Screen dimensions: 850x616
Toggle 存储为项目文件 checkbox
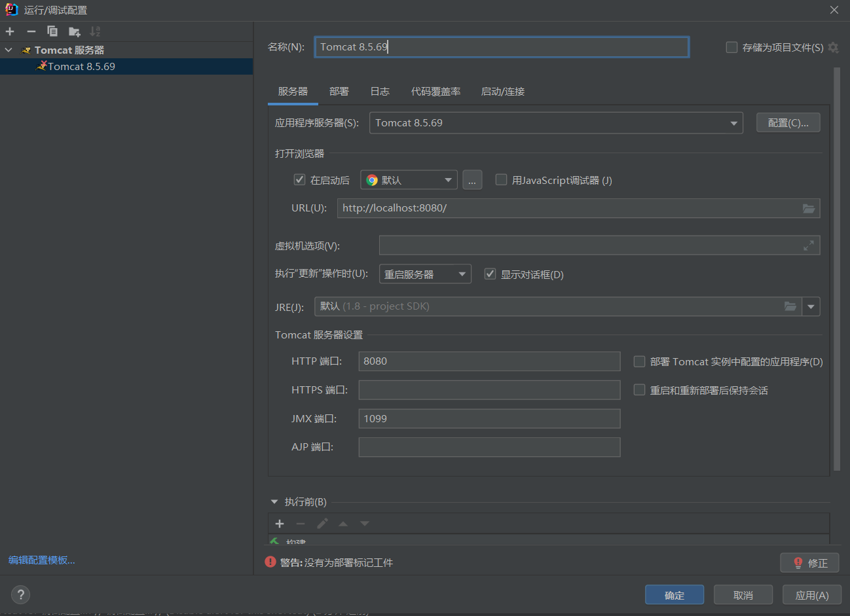732,47
